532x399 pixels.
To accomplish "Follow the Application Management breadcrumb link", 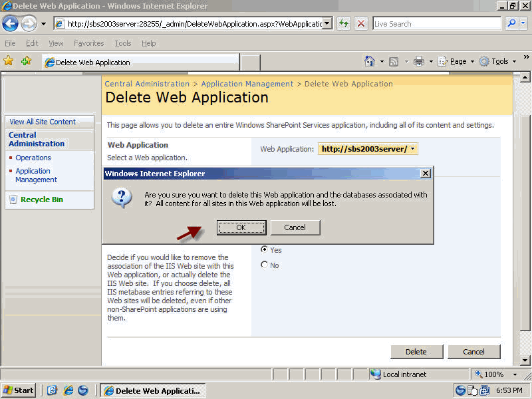I will point(247,84).
